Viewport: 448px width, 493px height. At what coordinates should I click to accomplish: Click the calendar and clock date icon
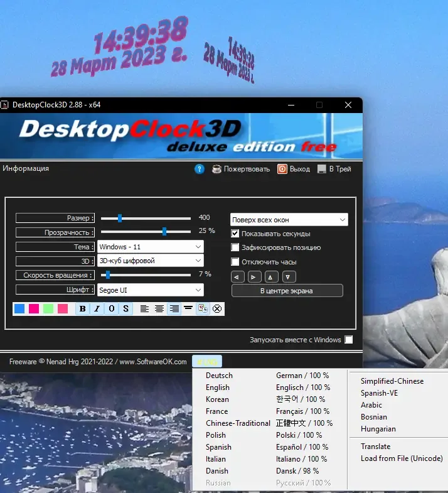[203, 309]
